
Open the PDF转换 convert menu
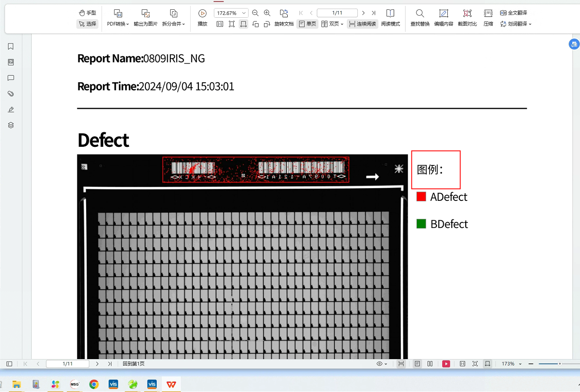(x=118, y=18)
